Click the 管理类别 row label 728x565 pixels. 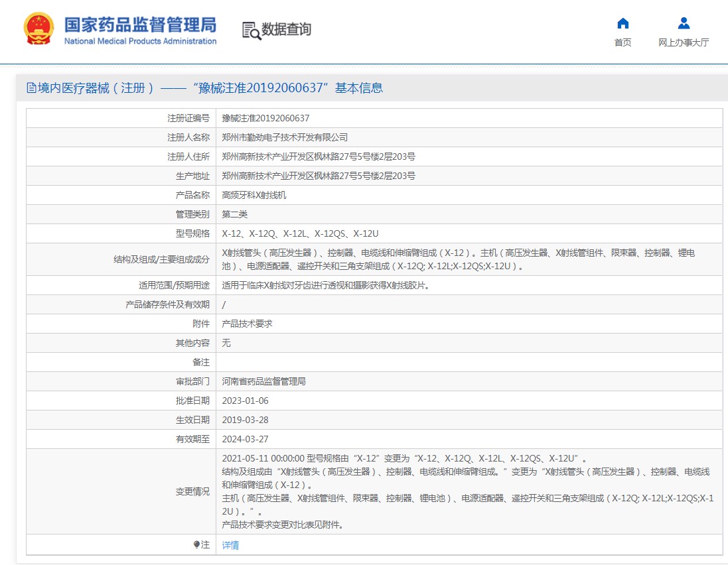point(192,214)
